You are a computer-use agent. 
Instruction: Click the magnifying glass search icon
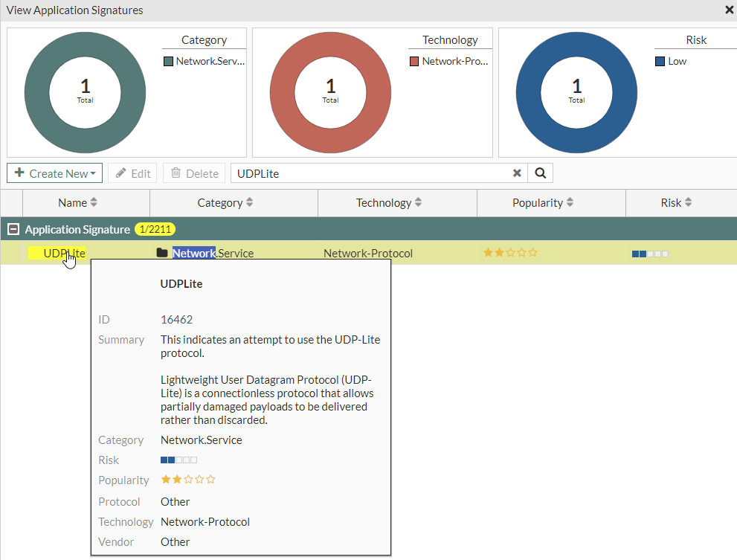click(541, 173)
